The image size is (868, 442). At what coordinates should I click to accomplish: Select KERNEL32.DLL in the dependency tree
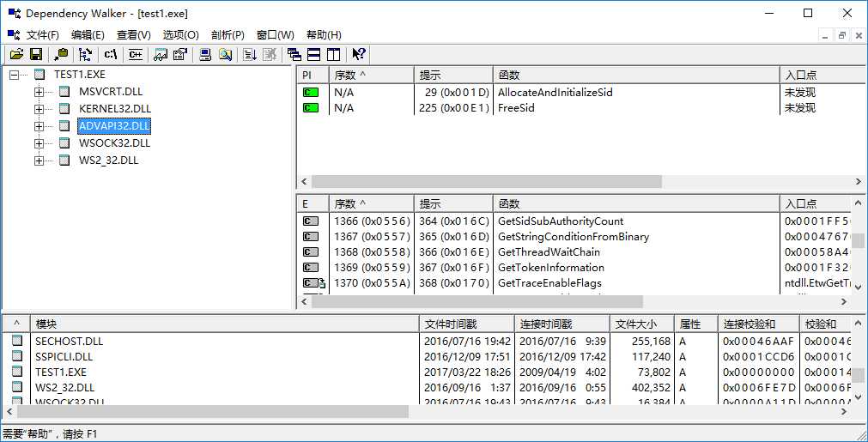click(x=114, y=109)
